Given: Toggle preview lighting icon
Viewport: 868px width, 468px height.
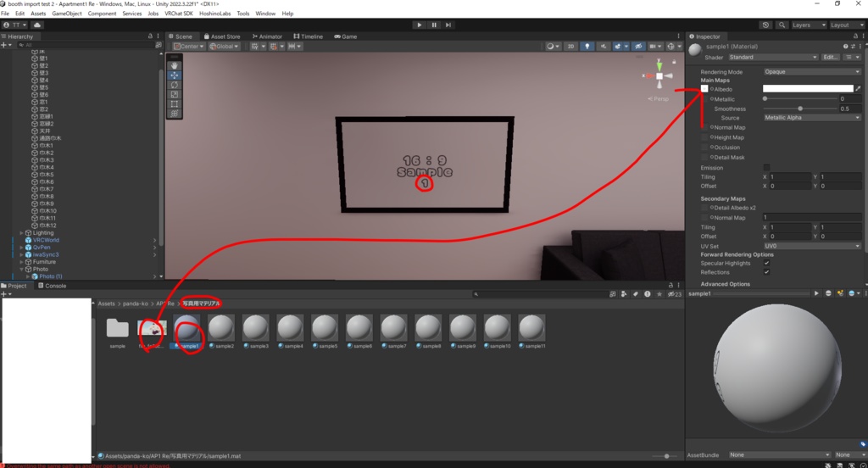Looking at the screenshot, I should [x=840, y=293].
